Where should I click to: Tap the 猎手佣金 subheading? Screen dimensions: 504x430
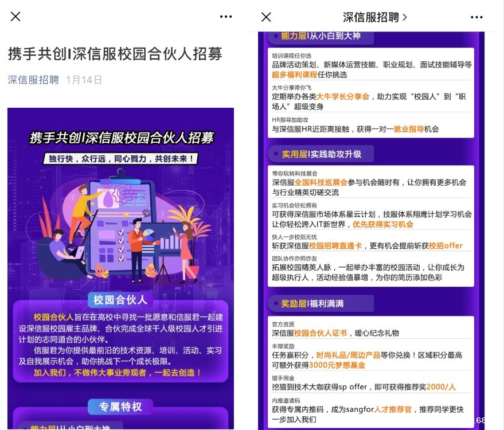283,378
